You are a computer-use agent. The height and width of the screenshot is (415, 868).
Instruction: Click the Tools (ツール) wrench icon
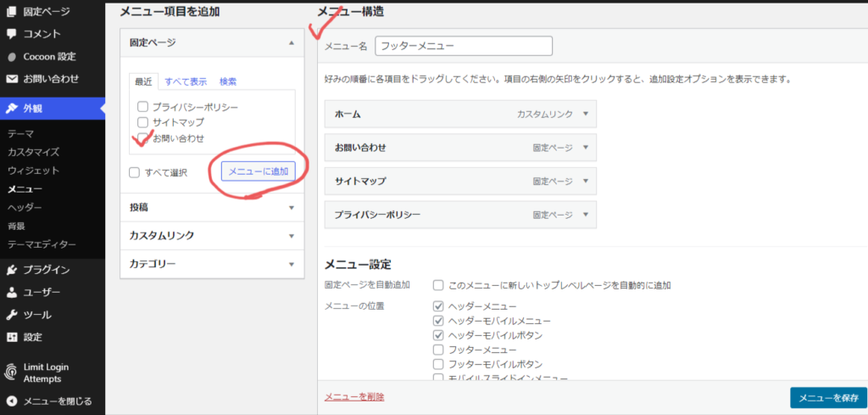pos(12,315)
